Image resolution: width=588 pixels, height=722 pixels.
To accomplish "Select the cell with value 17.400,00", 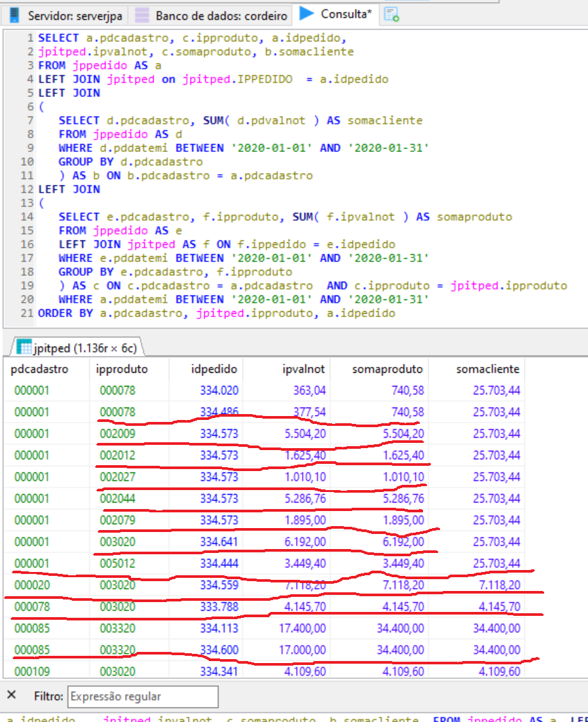I will point(300,628).
